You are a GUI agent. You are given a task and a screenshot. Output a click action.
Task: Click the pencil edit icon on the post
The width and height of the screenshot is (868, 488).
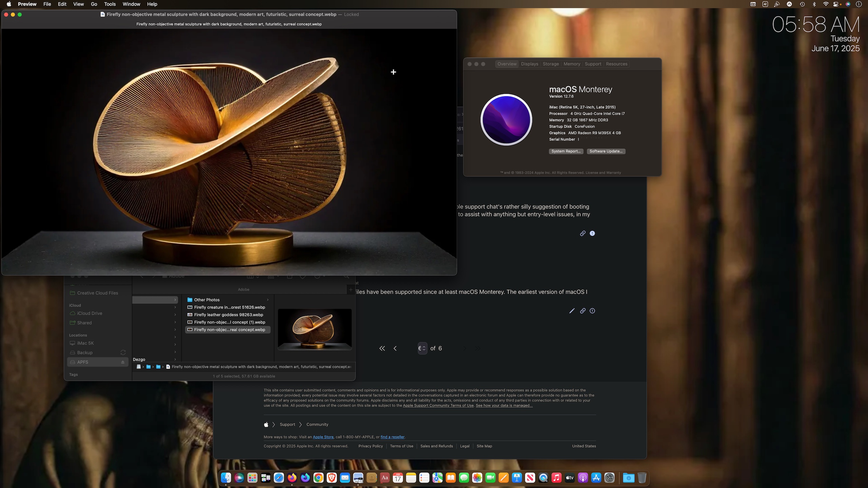click(572, 311)
